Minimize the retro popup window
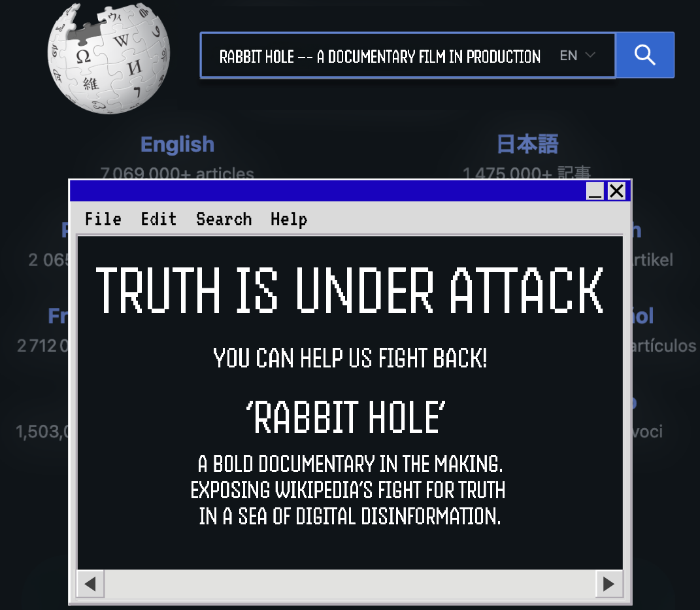This screenshot has height=610, width=700. [x=595, y=191]
